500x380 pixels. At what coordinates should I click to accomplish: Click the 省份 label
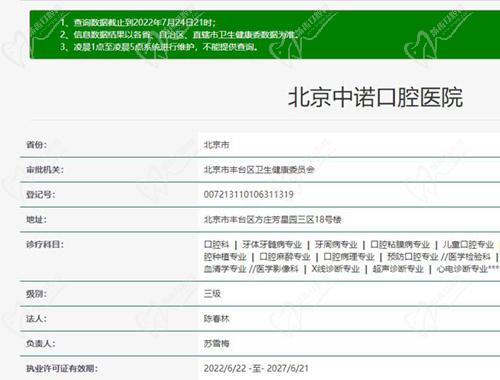click(36, 145)
